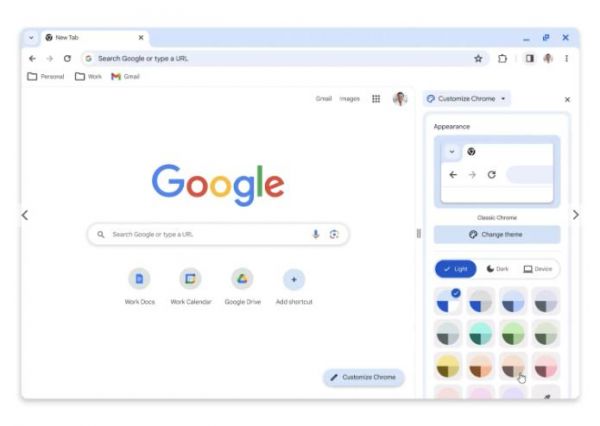Open the Chrome three-dot menu
The width and height of the screenshot is (600, 426).
pos(566,59)
